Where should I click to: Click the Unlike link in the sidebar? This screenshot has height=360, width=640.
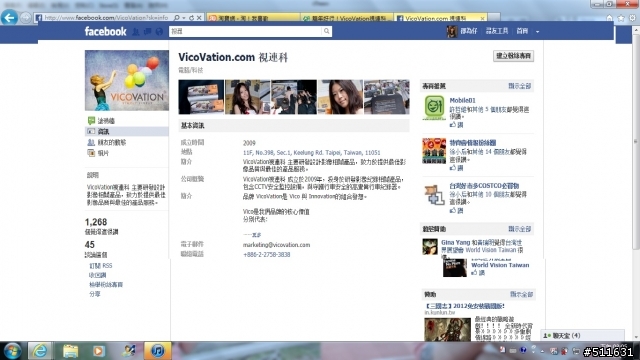(98, 275)
